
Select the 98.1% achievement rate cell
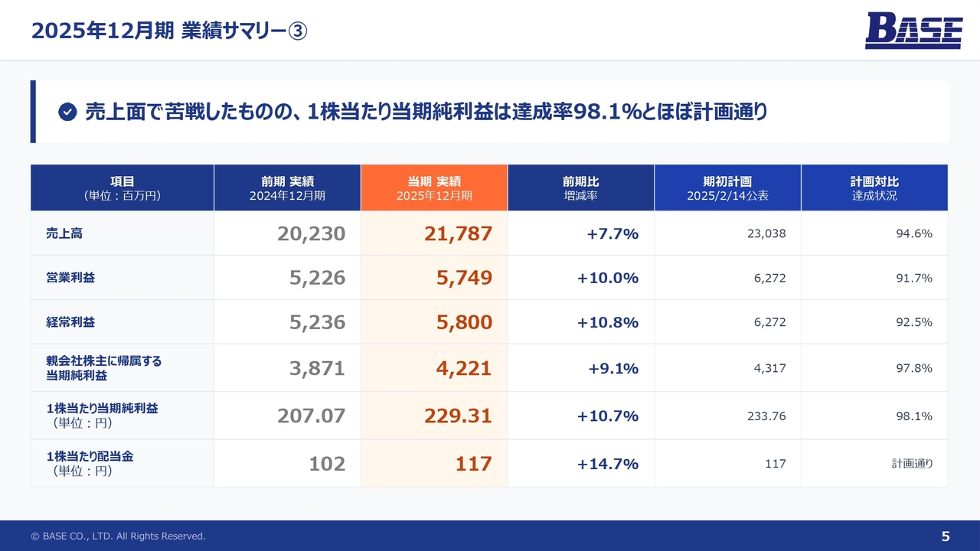pyautogui.click(x=913, y=416)
